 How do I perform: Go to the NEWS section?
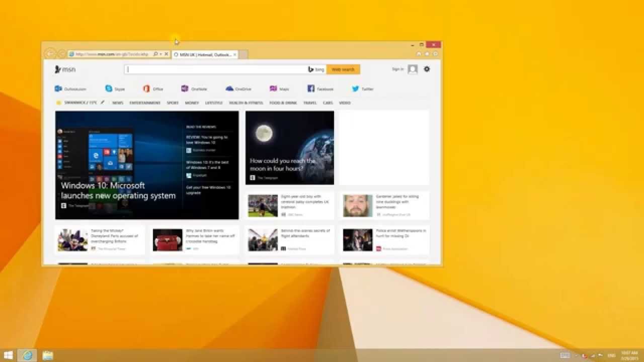(x=118, y=103)
